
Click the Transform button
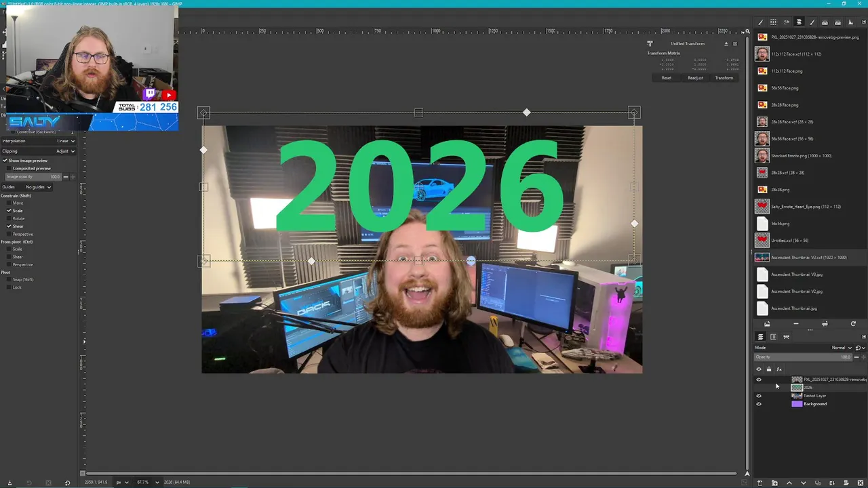pyautogui.click(x=724, y=78)
